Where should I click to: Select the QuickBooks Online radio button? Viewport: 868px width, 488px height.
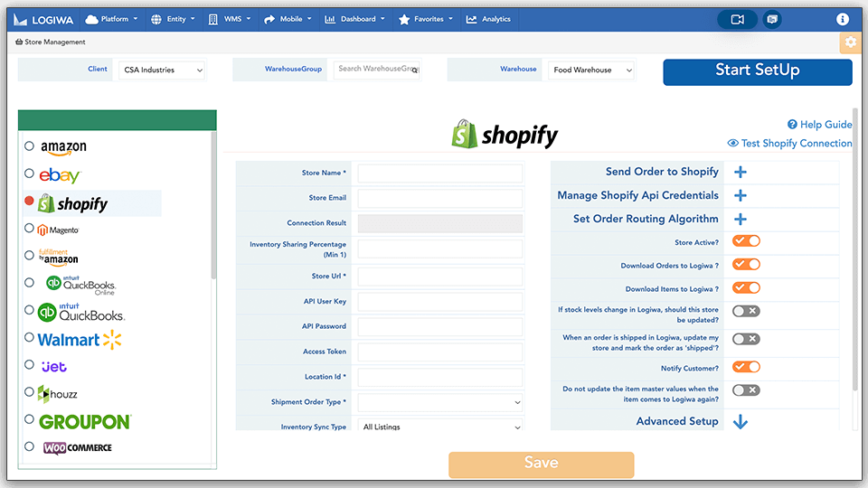point(29,283)
